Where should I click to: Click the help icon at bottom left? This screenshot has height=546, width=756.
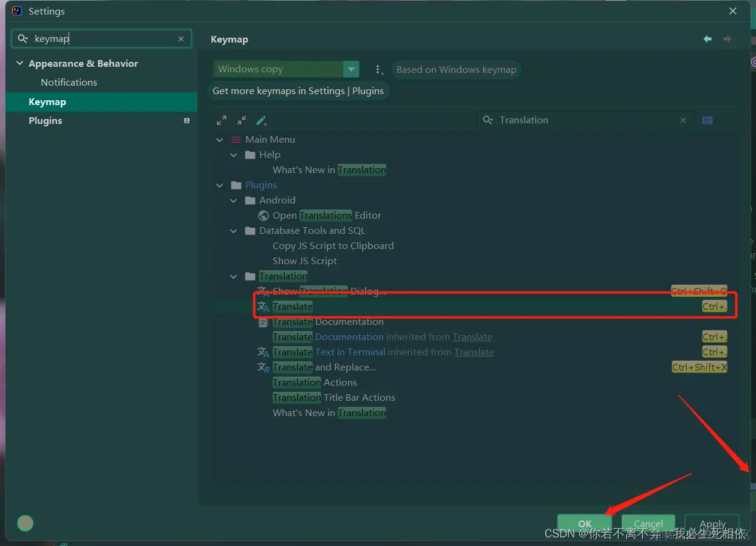click(x=25, y=523)
